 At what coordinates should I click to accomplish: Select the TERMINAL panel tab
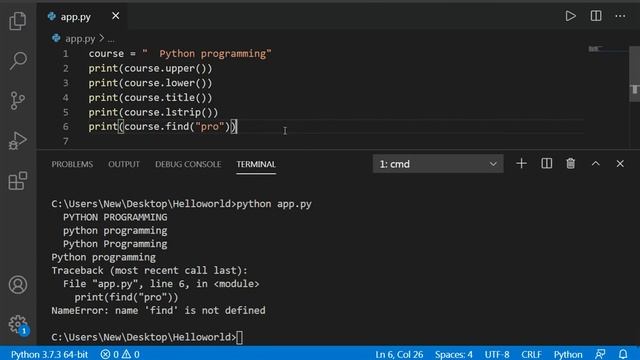pos(256,164)
